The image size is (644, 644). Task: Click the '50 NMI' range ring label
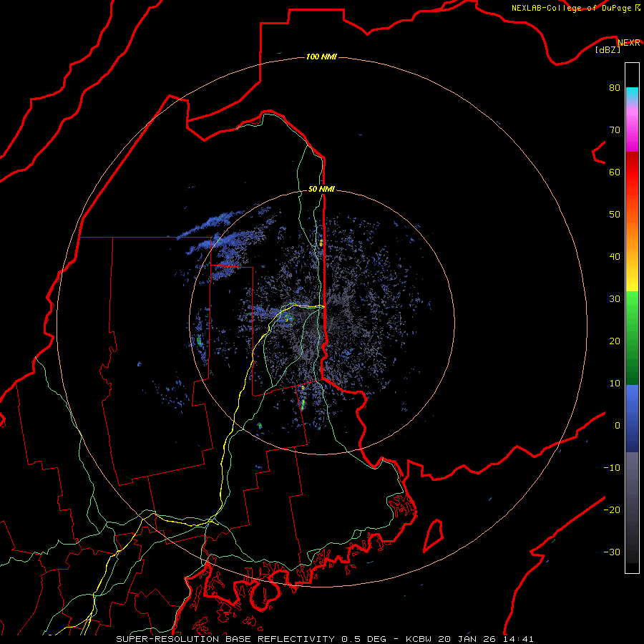click(321, 189)
